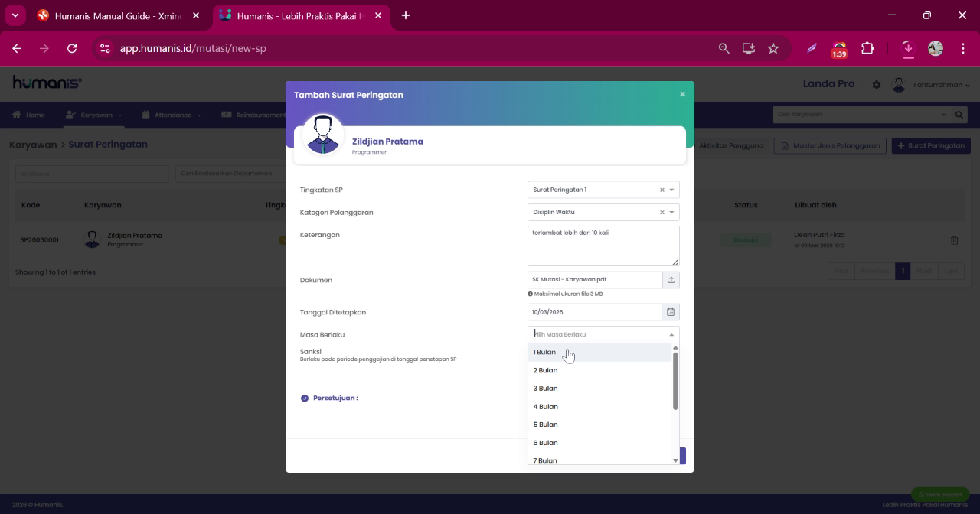Click the Cari Karyawan search box
This screenshot has width=980, height=514.
(861, 115)
